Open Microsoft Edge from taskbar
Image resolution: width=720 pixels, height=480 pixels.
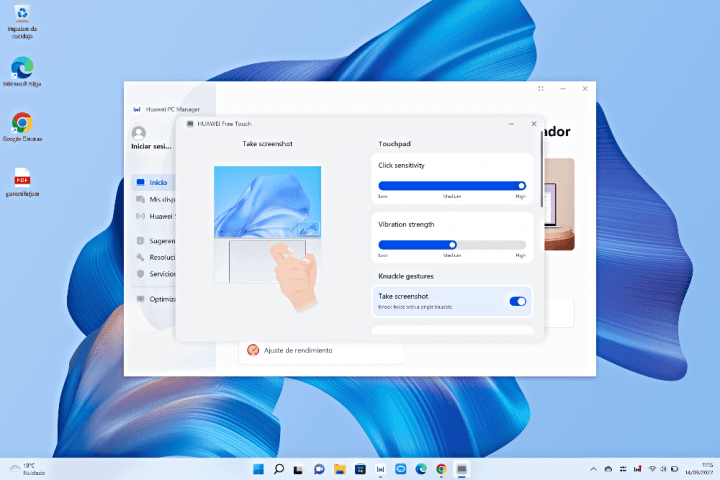[x=421, y=469]
